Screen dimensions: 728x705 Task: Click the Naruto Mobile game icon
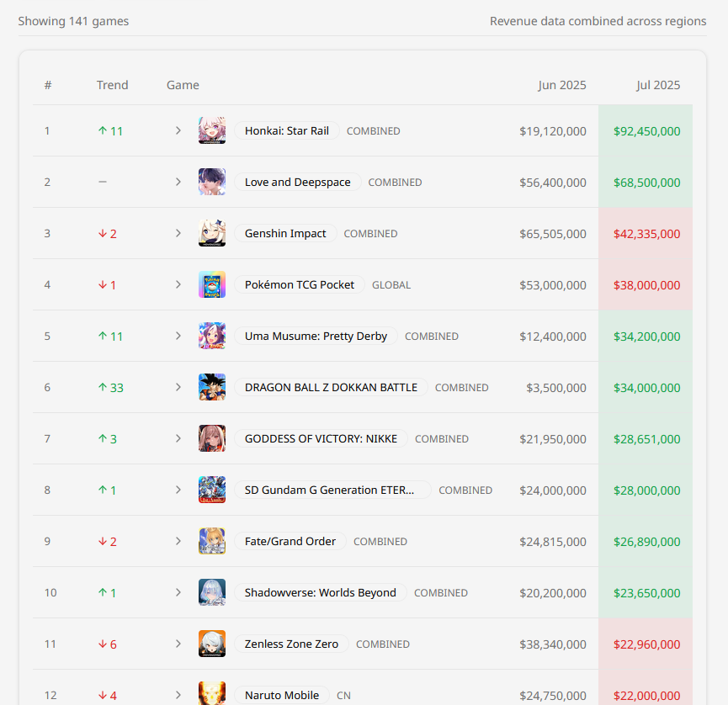click(212, 693)
